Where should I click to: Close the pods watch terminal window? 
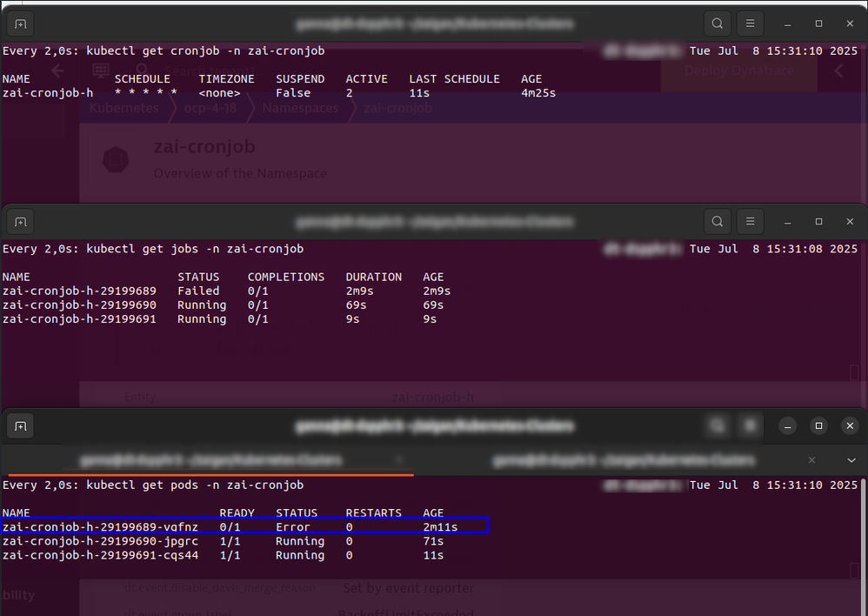tap(850, 426)
